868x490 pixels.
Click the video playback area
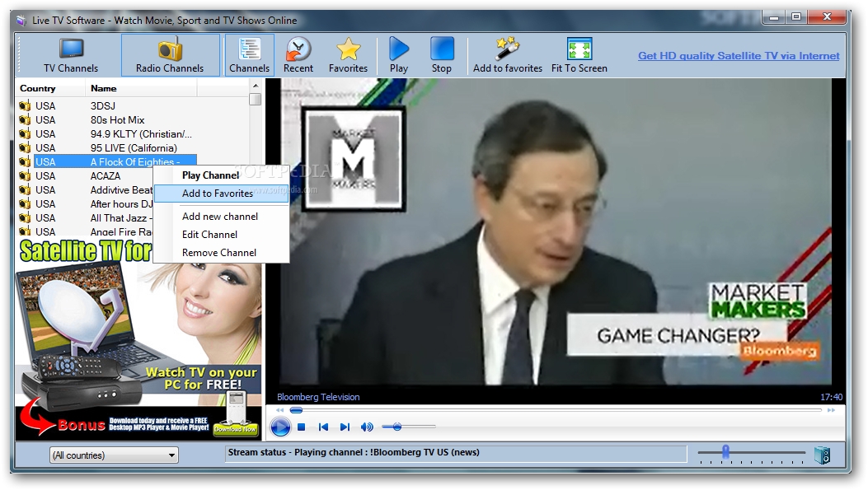pos(556,231)
